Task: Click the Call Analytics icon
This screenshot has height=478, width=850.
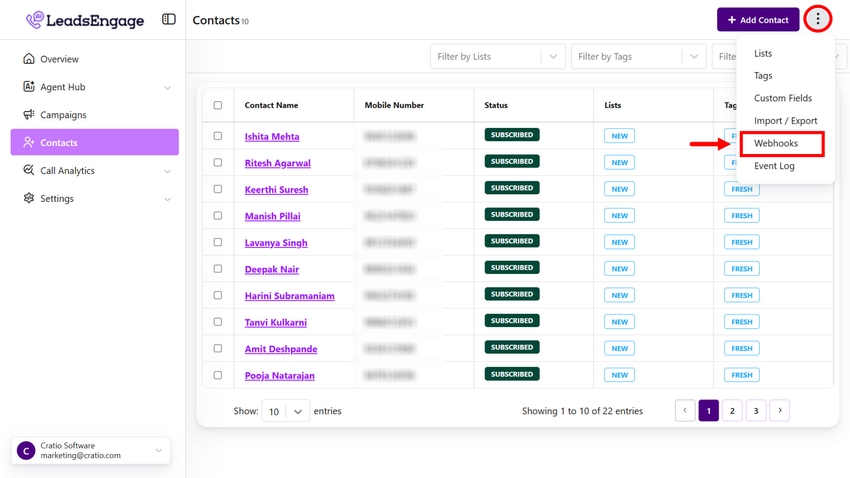Action: 29,171
